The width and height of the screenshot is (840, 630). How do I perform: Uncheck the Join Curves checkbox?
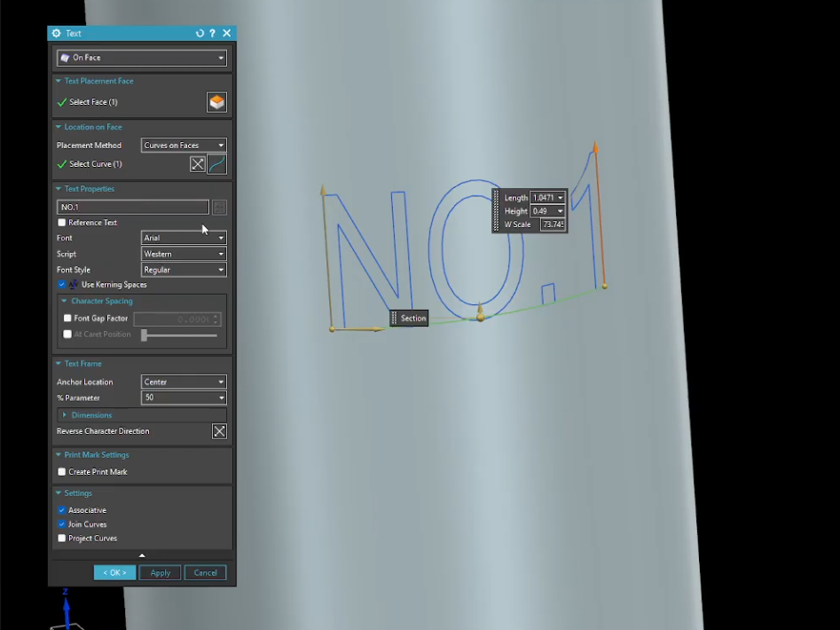[61, 524]
